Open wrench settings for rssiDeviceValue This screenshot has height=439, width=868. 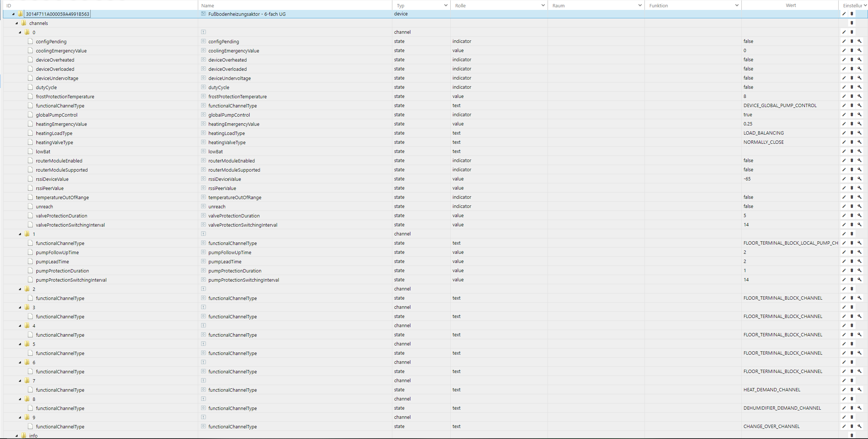[x=859, y=179]
